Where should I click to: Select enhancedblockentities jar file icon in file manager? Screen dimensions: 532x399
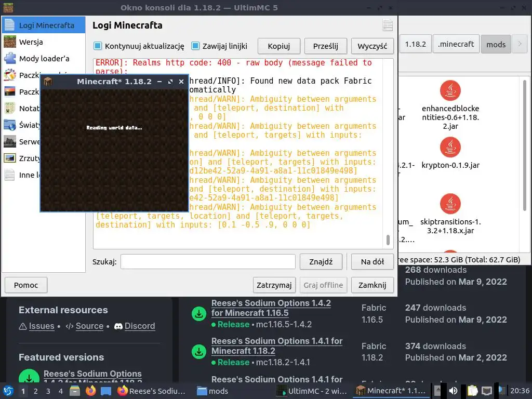[x=450, y=90]
